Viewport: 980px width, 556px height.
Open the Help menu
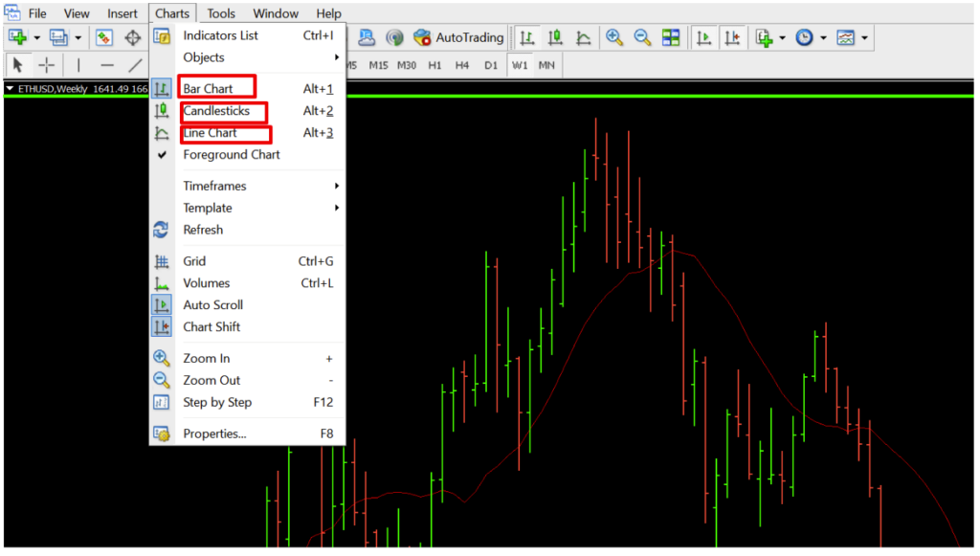click(x=328, y=13)
